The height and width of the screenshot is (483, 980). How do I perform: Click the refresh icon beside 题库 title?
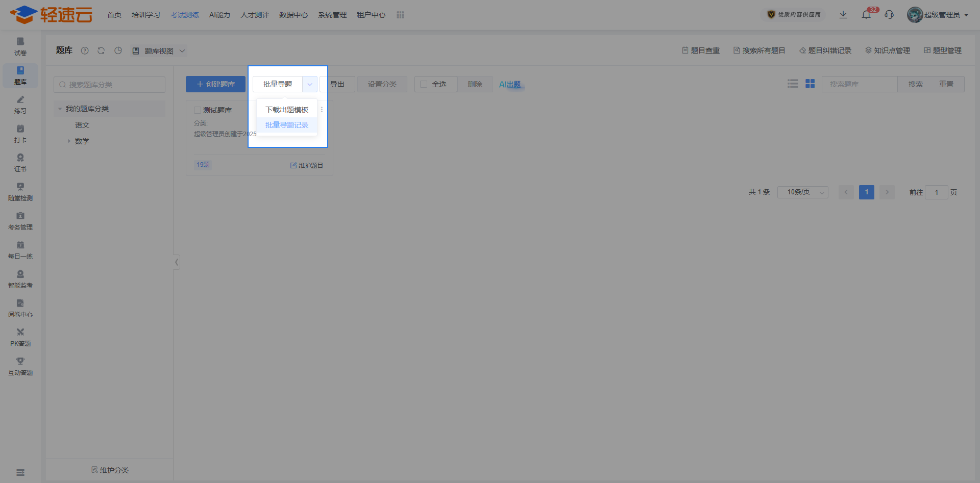tap(101, 50)
